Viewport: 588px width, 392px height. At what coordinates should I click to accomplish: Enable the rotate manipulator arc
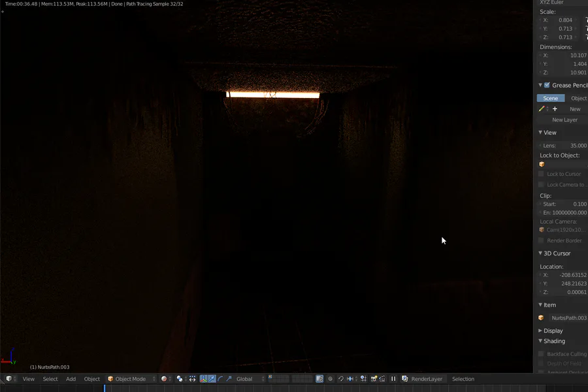point(220,379)
